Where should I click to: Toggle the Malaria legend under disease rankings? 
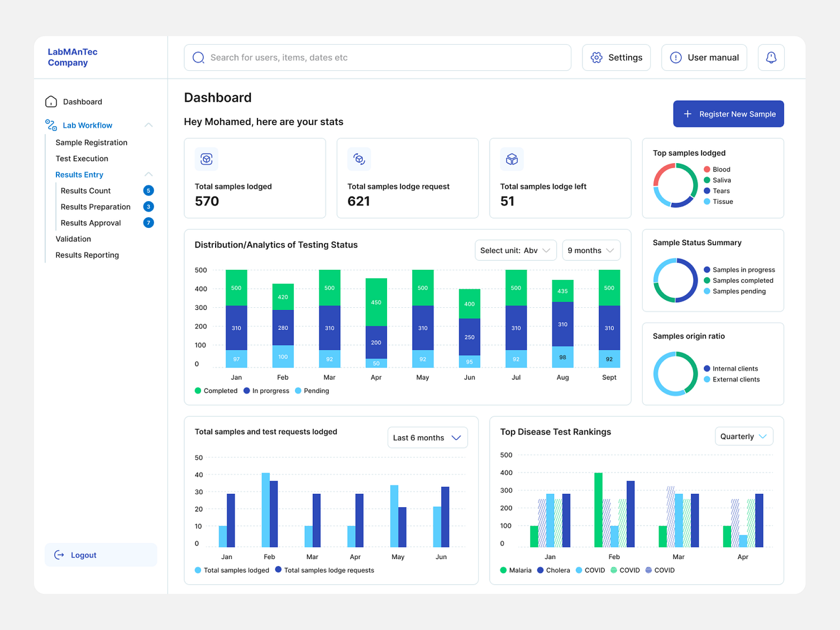516,570
